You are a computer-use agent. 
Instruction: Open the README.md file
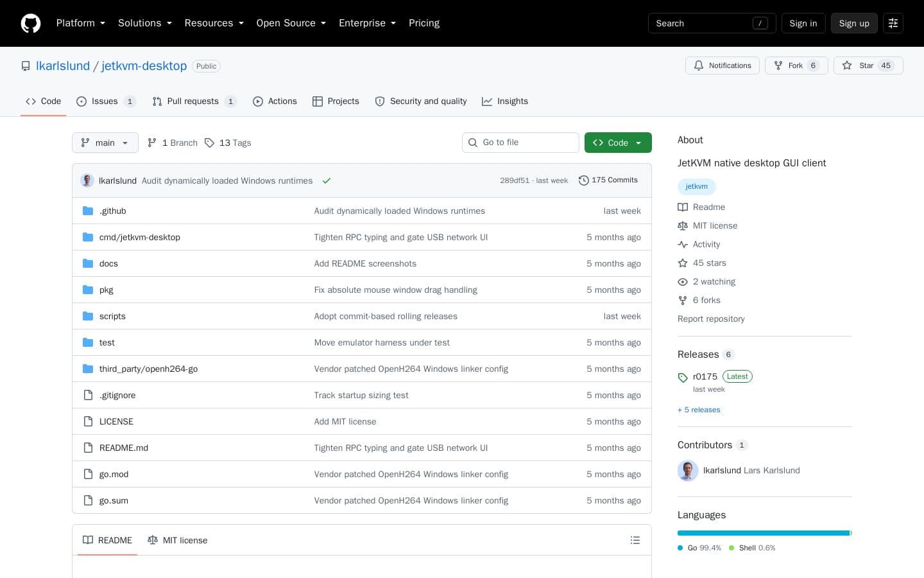point(124,448)
